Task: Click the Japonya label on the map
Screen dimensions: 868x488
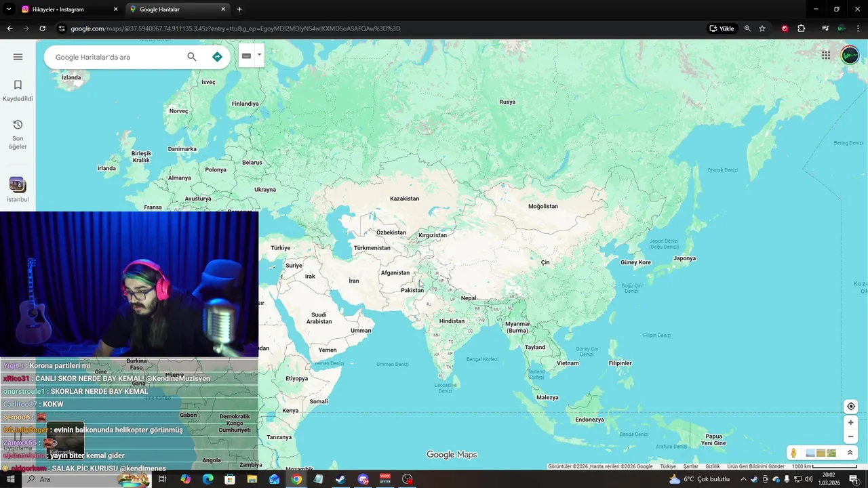Action: (685, 258)
